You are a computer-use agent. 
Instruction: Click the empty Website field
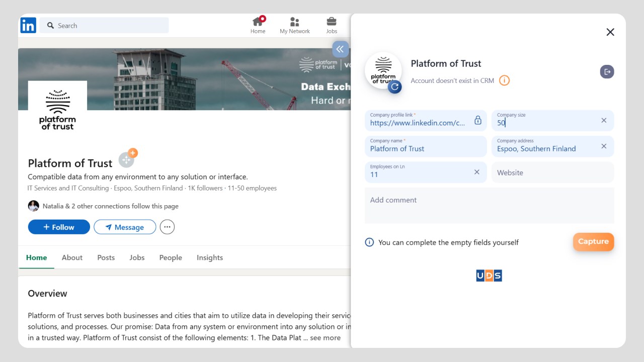click(x=552, y=172)
